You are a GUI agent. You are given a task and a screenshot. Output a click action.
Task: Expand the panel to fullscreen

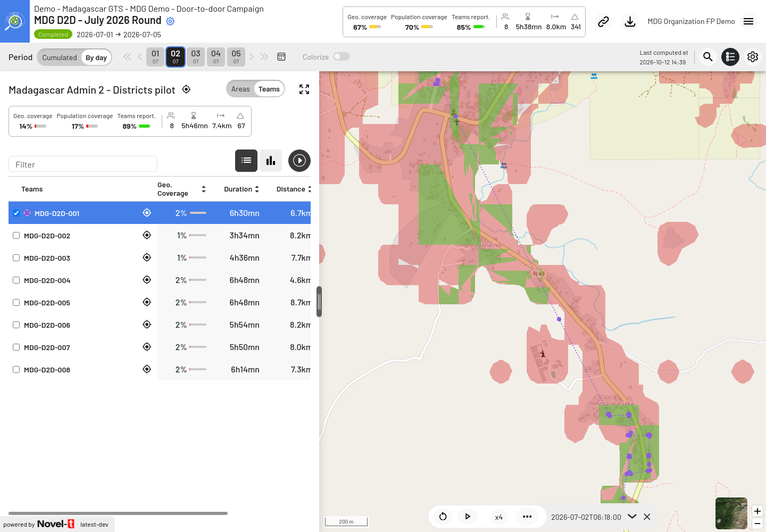pyautogui.click(x=304, y=89)
